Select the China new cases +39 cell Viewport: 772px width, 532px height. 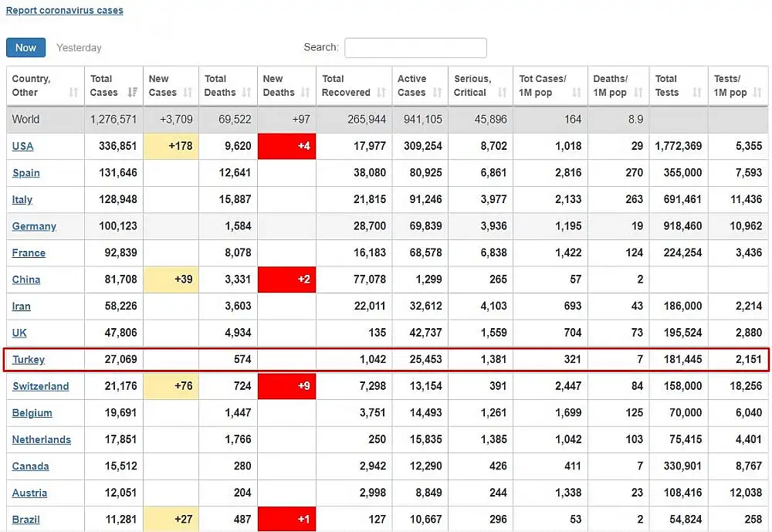point(171,280)
